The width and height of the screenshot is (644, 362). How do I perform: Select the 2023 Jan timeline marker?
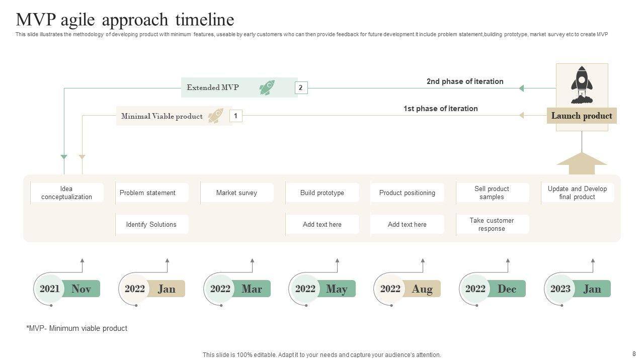click(578, 289)
